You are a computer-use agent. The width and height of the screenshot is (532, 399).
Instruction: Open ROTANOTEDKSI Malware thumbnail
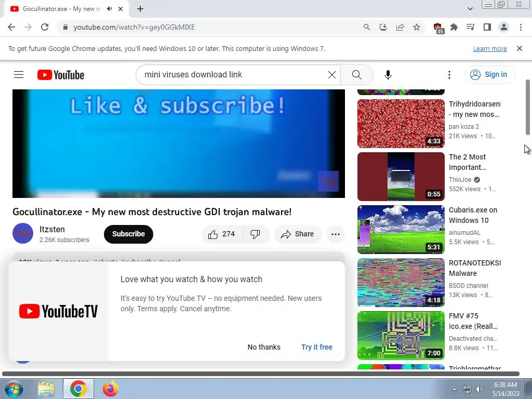[401, 283]
